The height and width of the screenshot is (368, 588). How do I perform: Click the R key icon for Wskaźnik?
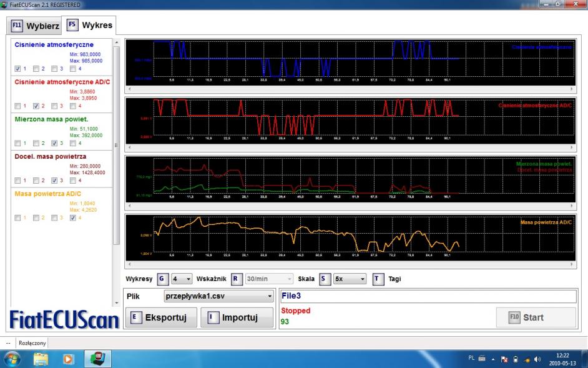236,279
